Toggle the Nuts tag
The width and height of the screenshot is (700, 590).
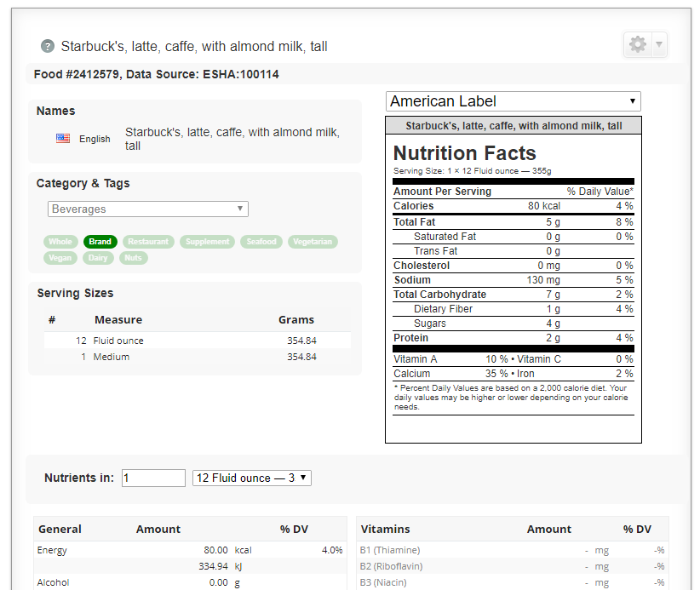click(133, 257)
